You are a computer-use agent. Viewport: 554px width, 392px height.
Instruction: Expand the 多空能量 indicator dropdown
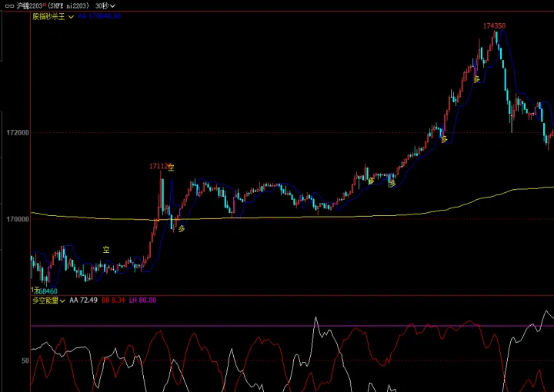click(64, 301)
